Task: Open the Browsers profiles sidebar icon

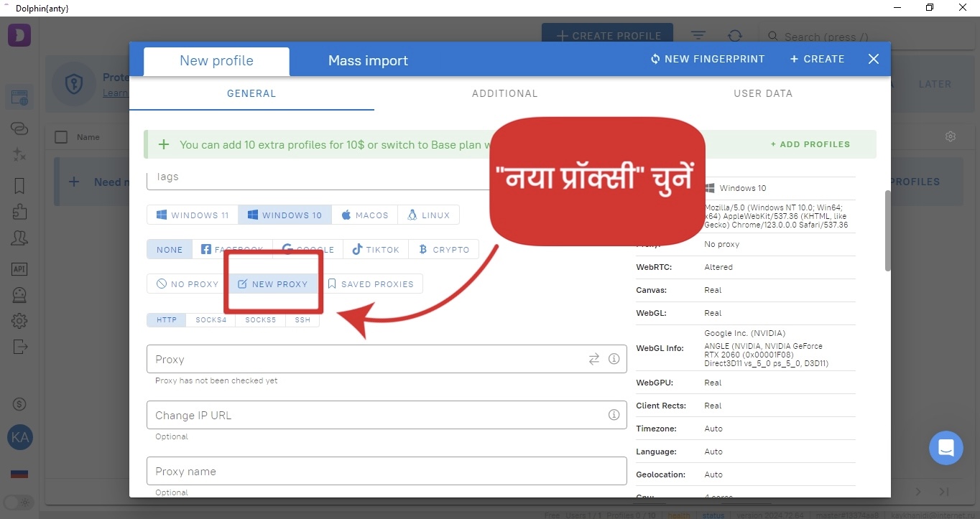Action: pyautogui.click(x=19, y=98)
